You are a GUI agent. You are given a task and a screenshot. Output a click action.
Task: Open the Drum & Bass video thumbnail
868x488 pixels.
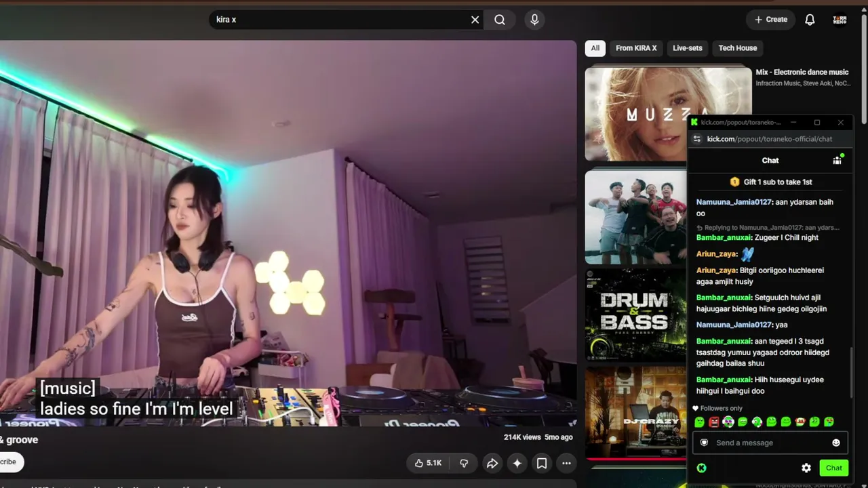pos(635,315)
